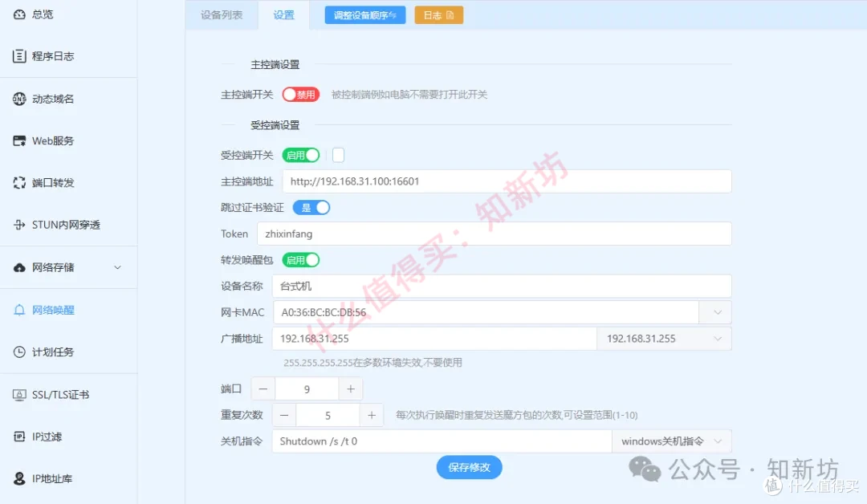Click the IP过滤 filter icon
867x504 pixels.
(19, 437)
